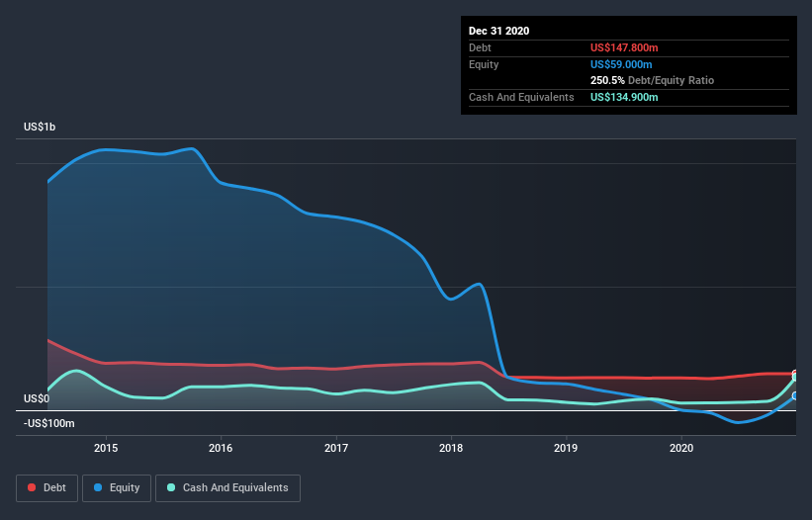
Task: Select the red Debt endpoint marker on chart
Action: (795, 373)
